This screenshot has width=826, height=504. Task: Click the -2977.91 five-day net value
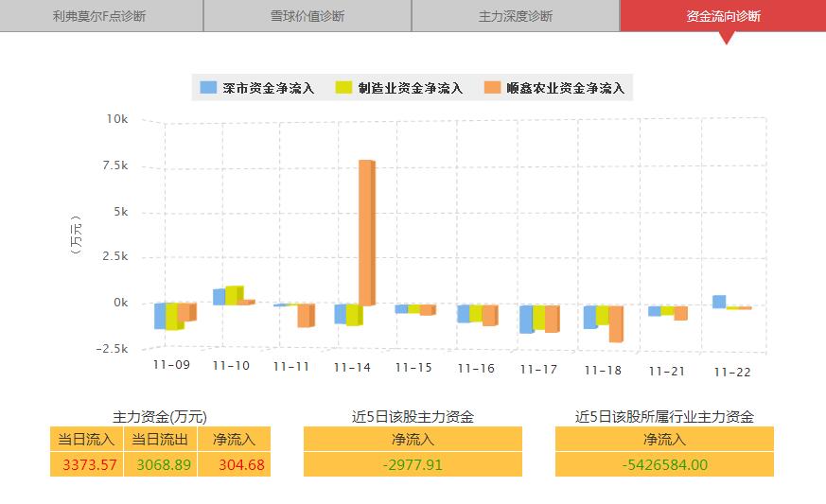click(x=413, y=464)
